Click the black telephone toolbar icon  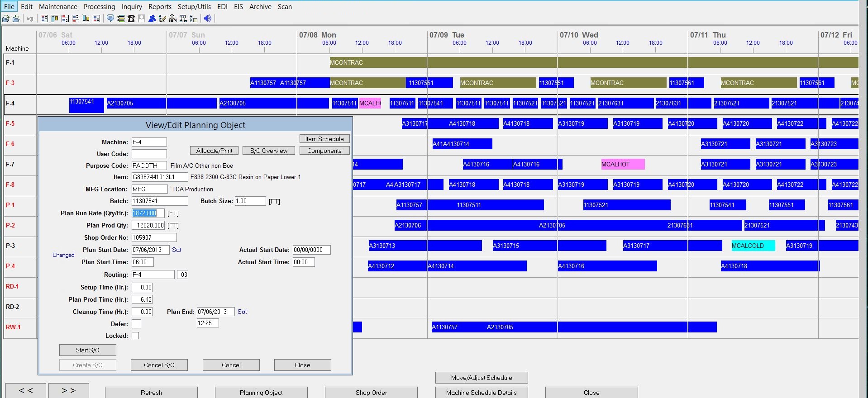(x=131, y=19)
